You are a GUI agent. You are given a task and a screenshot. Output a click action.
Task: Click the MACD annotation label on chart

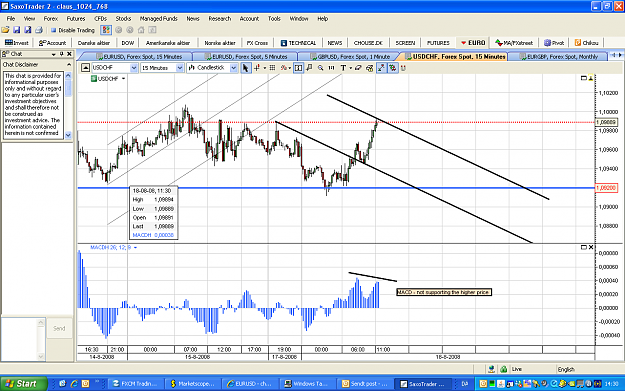tap(444, 292)
